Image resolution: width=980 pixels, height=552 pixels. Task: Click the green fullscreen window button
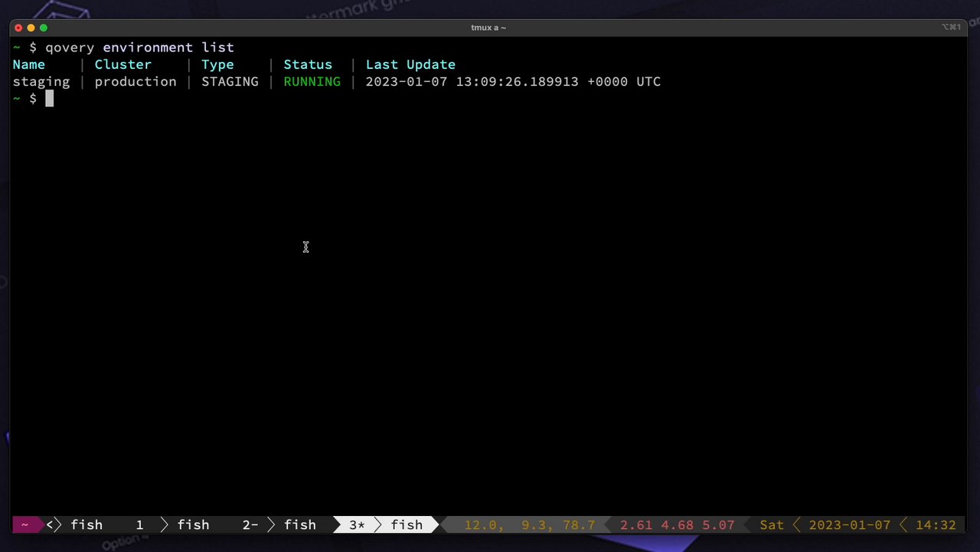point(44,28)
